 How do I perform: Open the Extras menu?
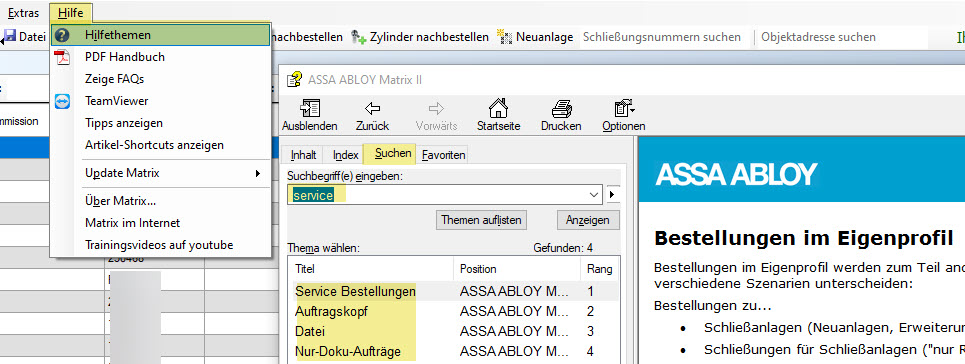[x=23, y=12]
